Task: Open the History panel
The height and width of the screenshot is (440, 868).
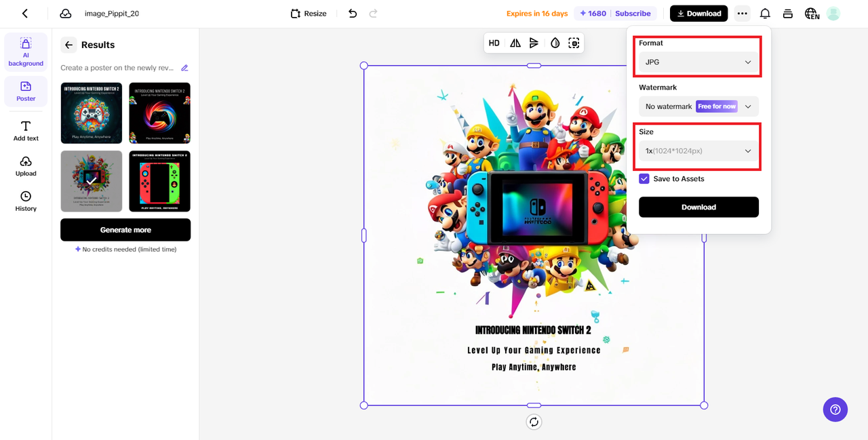Action: [26, 201]
